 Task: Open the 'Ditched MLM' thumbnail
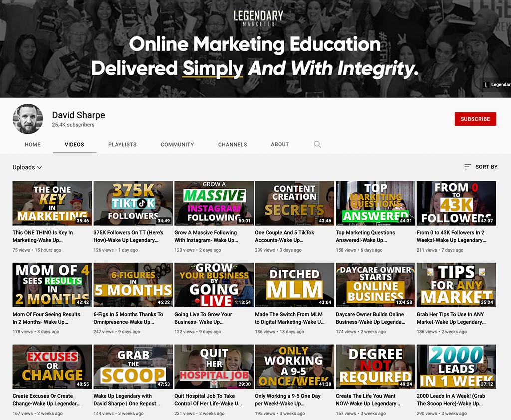click(x=294, y=285)
